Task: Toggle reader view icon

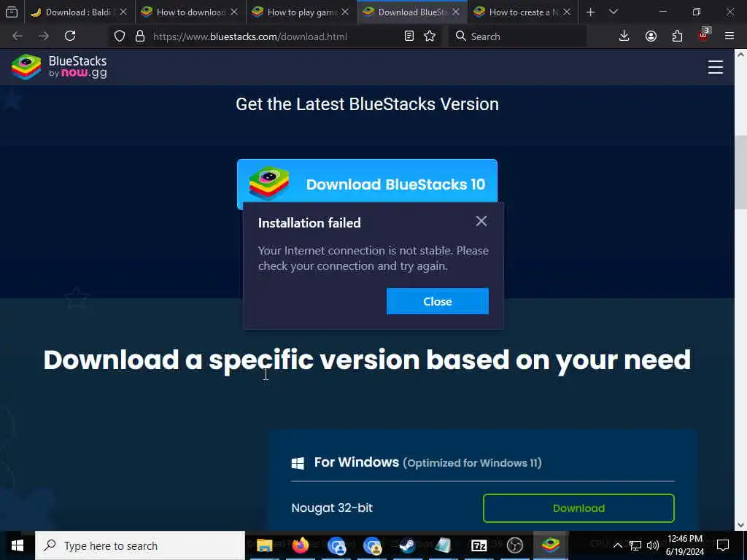Action: click(409, 36)
